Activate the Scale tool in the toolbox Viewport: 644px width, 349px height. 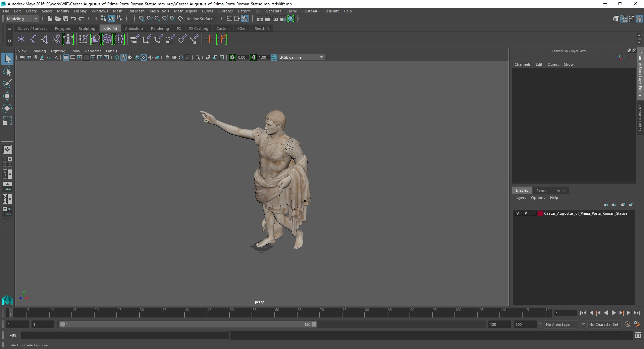coord(7,121)
